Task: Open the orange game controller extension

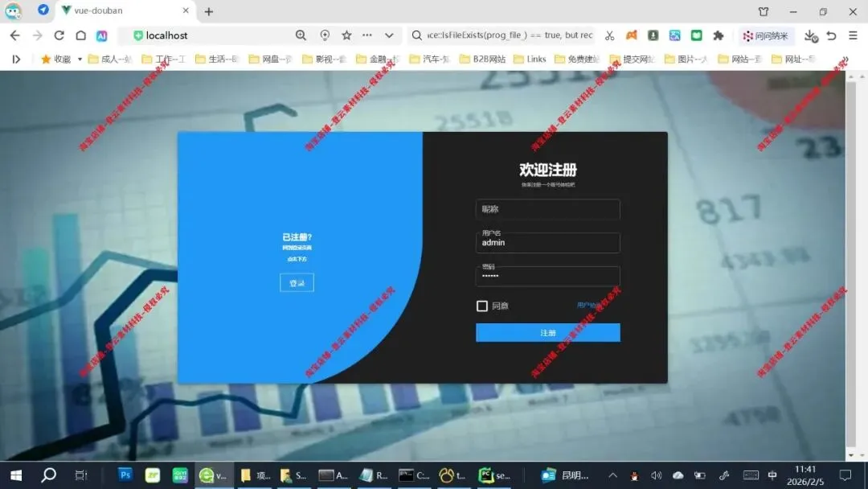Action: [631, 35]
